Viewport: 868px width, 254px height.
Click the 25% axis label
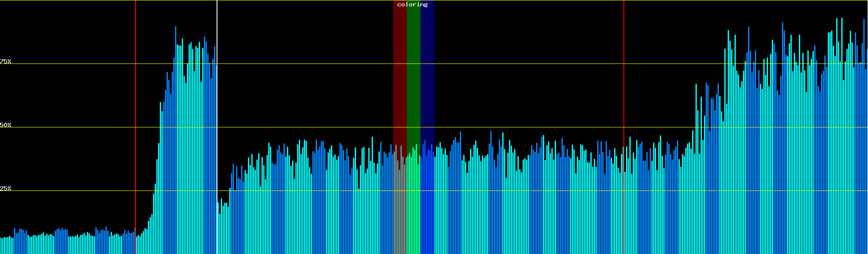[6, 188]
